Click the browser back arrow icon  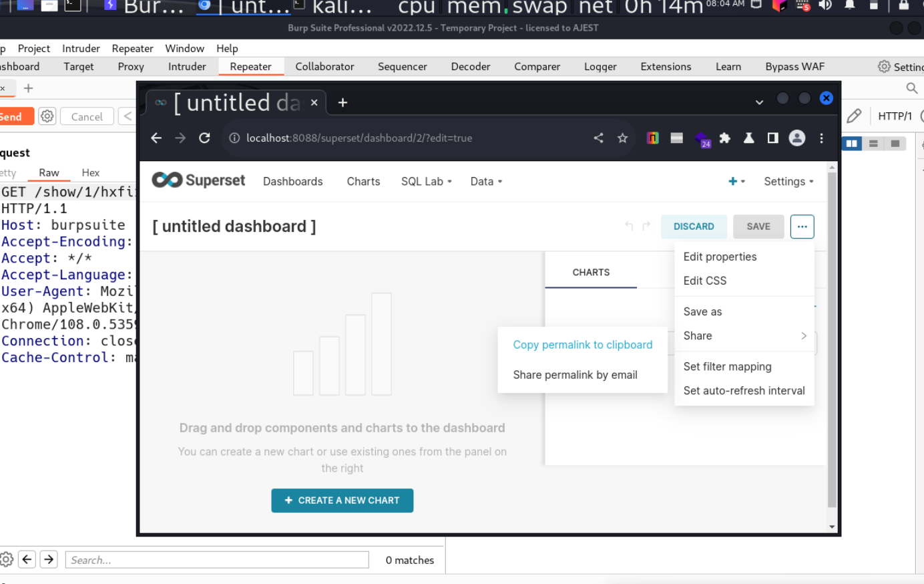point(156,138)
